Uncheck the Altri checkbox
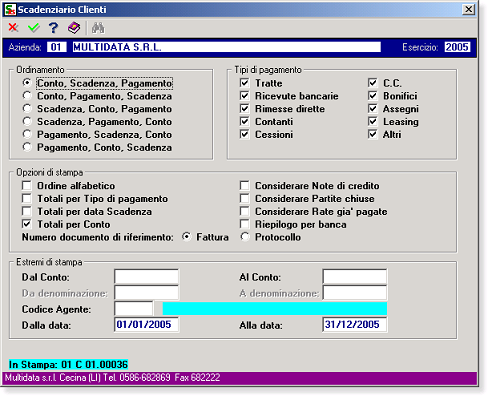Screen dimensions: 488x396 point(373,134)
